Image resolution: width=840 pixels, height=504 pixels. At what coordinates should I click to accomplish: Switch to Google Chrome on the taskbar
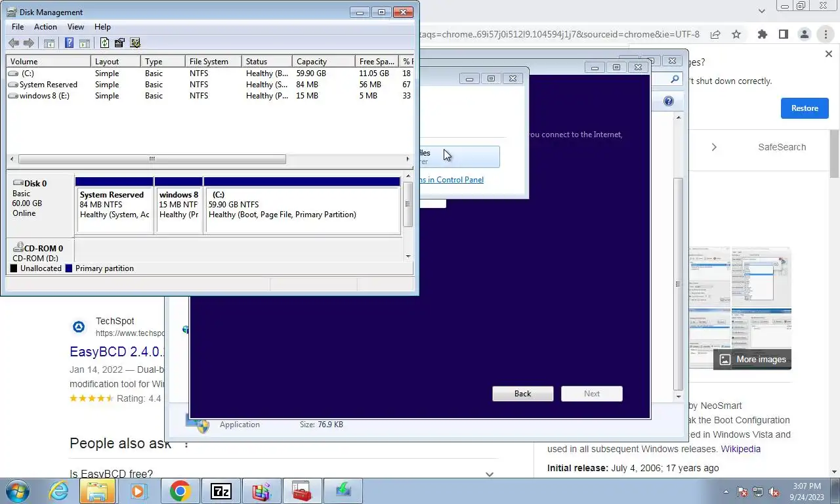coord(180,492)
